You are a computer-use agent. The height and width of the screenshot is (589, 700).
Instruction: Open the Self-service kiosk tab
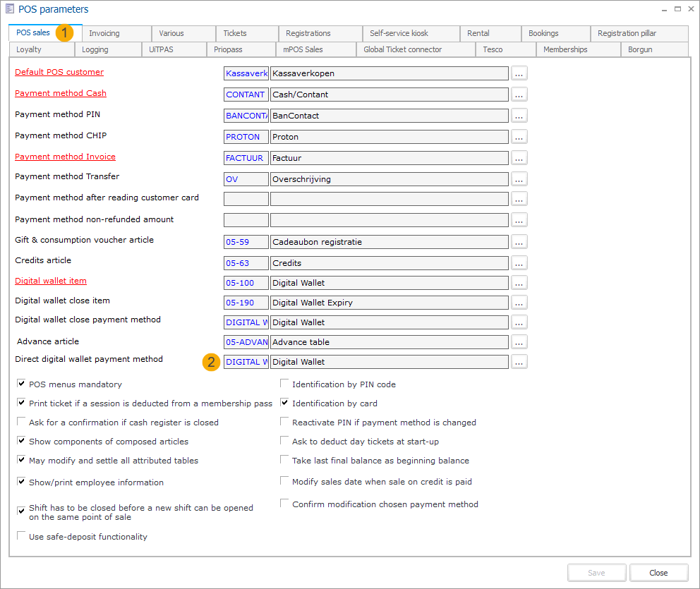(399, 33)
